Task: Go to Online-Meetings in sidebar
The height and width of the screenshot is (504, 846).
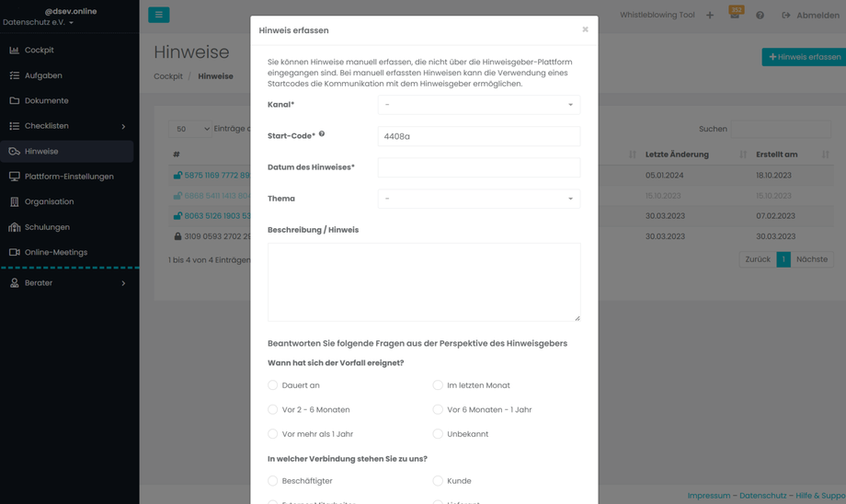Action: tap(56, 252)
